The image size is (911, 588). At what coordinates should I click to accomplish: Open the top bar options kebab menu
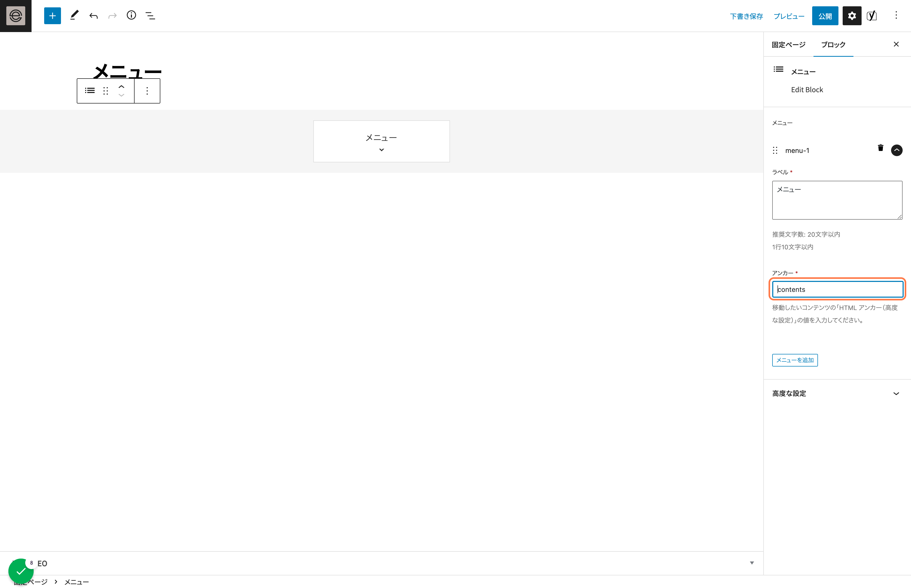[896, 15]
